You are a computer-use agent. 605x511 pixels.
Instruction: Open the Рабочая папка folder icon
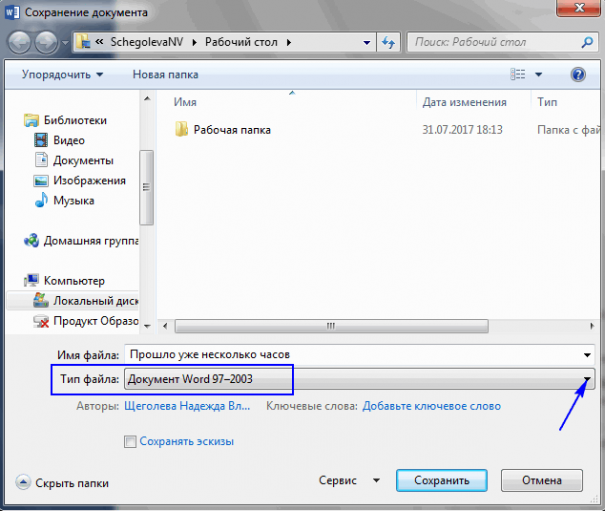pyautogui.click(x=181, y=130)
